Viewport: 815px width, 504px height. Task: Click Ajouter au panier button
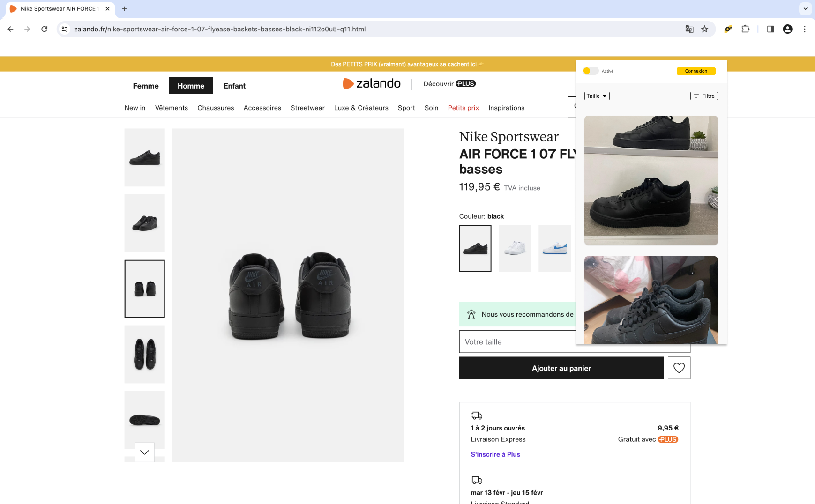(561, 368)
